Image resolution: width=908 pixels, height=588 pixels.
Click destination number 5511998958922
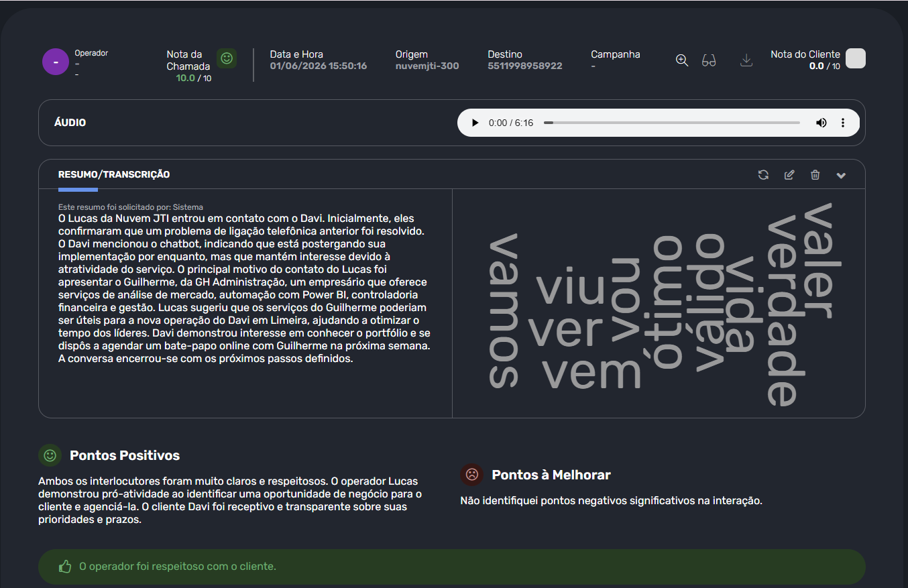tap(525, 66)
